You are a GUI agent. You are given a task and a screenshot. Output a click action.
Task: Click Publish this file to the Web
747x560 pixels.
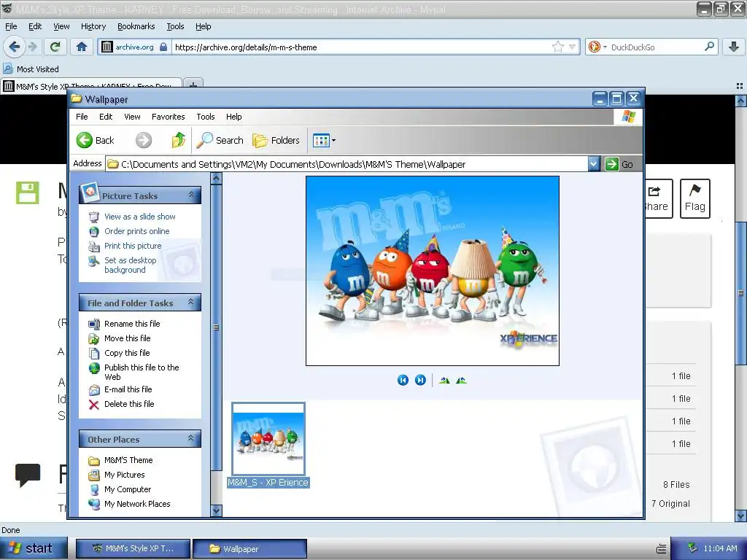click(142, 372)
